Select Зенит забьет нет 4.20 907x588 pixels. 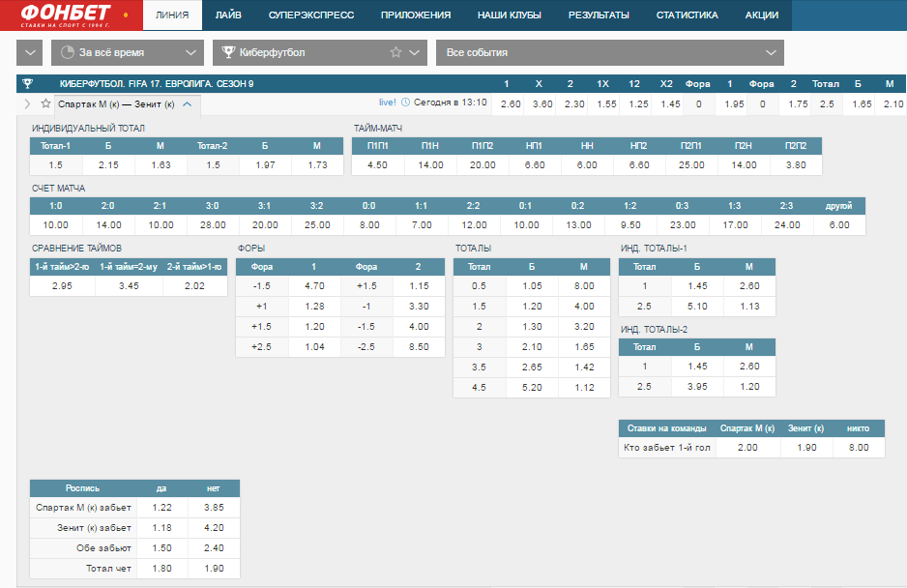214,528
